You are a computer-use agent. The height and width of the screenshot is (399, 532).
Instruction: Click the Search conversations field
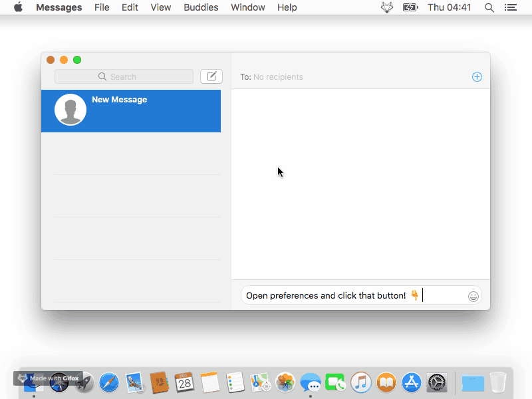pos(124,76)
